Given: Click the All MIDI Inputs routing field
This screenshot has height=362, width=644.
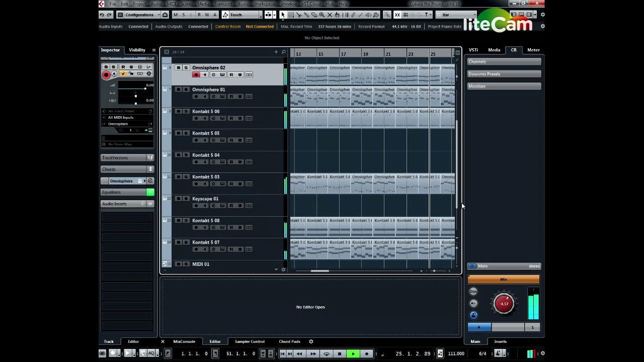Looking at the screenshot, I should pos(127,118).
